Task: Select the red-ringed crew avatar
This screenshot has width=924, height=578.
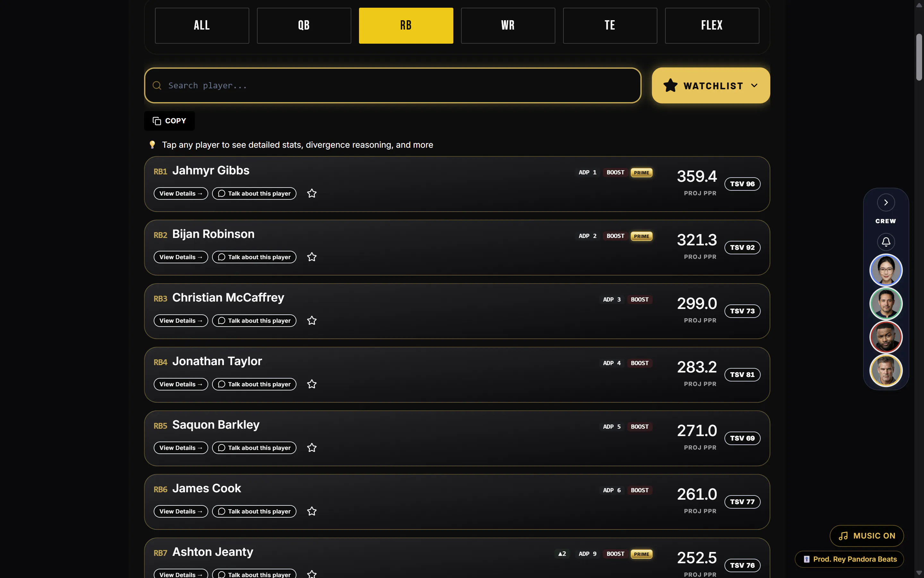Action: [x=886, y=337]
